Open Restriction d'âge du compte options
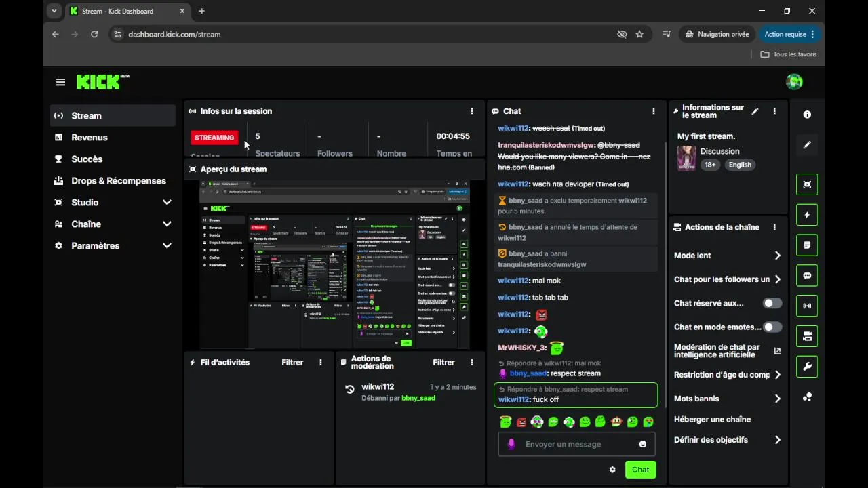868x488 pixels. (x=777, y=375)
